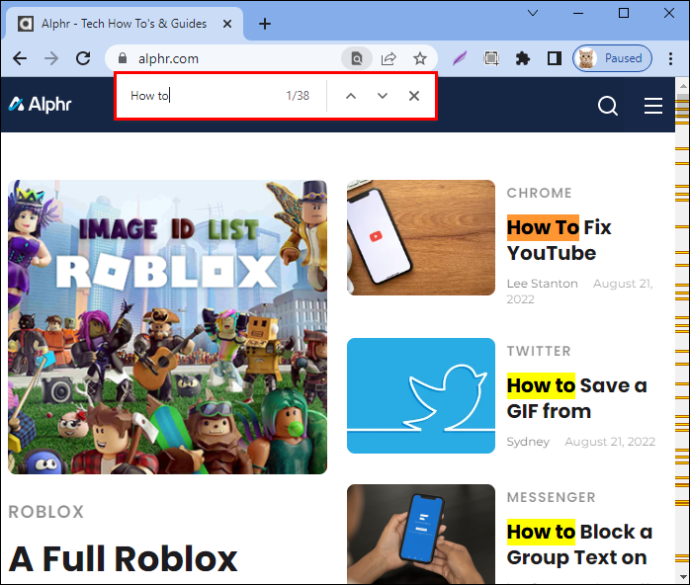Open the tab search dropdown chevron

533,13
